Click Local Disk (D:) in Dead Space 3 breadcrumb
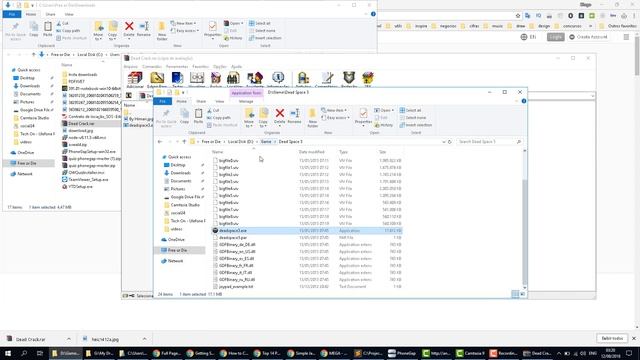This screenshot has width=640, height=360. 240,142
